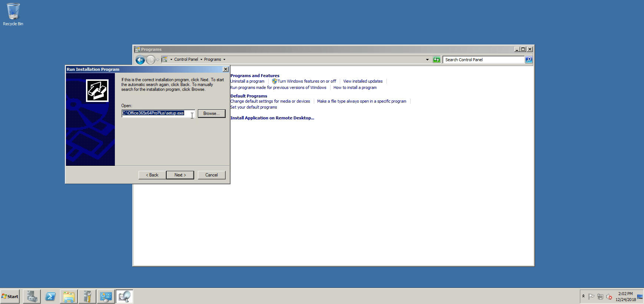Show hidden system tray icons

click(x=583, y=296)
